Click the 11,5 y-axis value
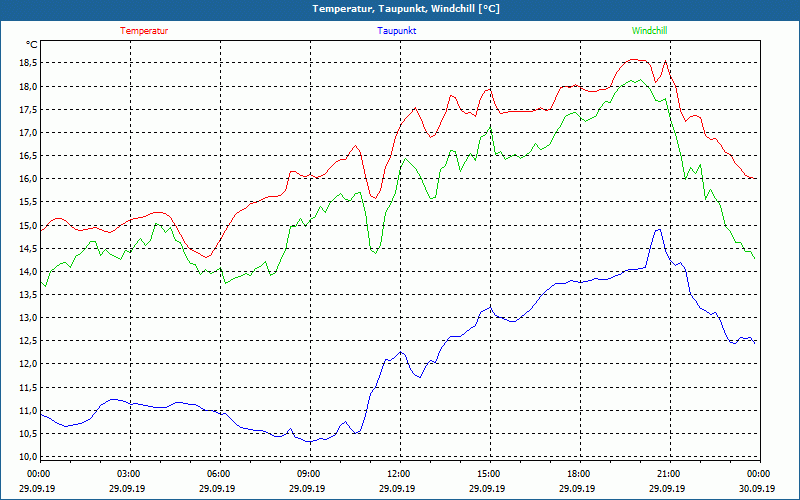This screenshot has width=800, height=500. pos(28,388)
